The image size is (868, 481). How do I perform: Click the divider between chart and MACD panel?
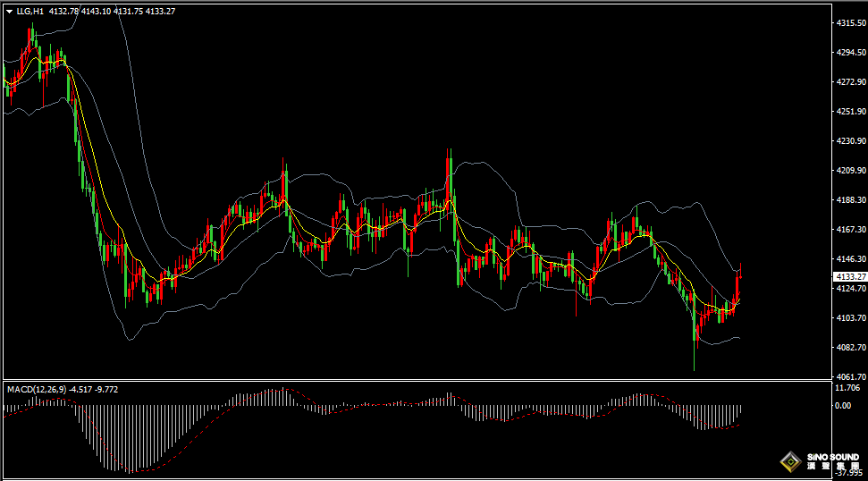417,380
